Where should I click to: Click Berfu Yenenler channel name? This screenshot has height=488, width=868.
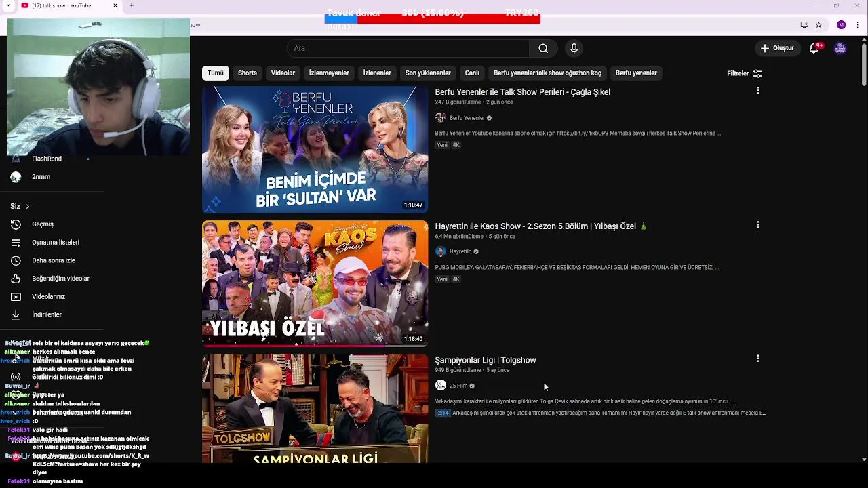[467, 118]
